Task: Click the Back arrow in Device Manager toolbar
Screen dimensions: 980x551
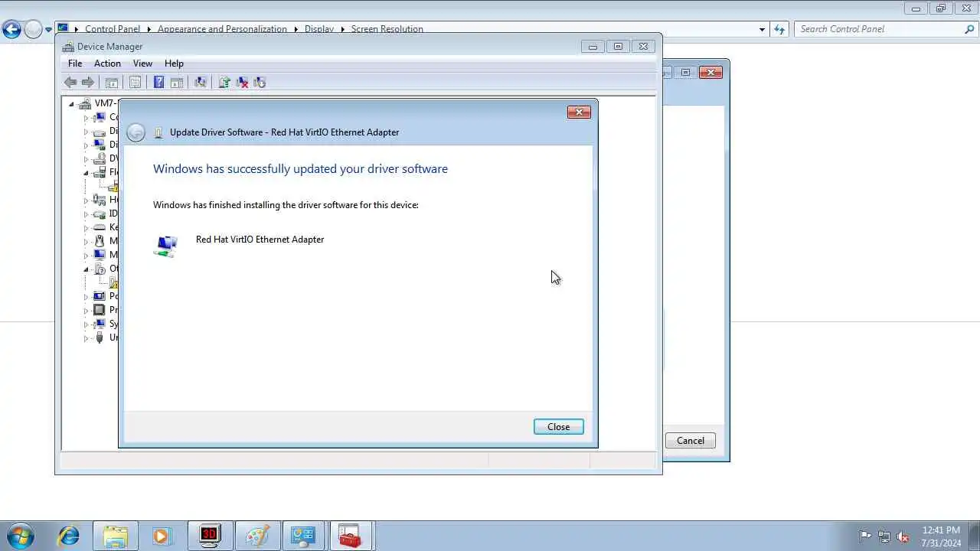Action: pyautogui.click(x=70, y=83)
